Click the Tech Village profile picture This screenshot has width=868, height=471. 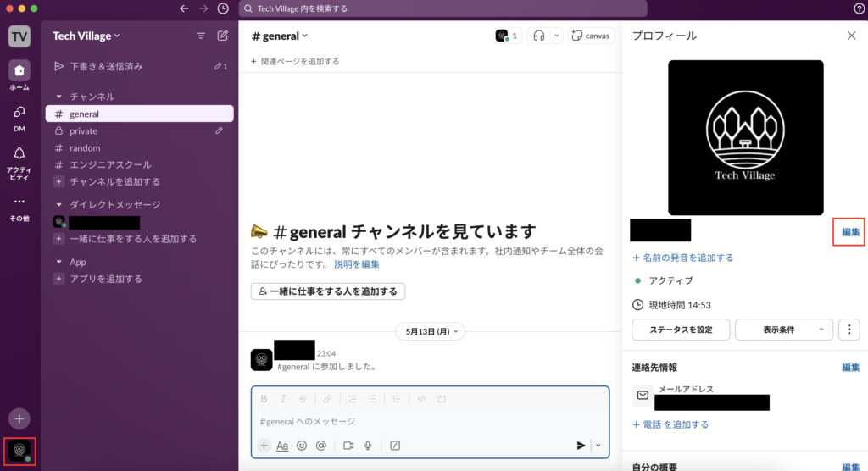point(745,137)
